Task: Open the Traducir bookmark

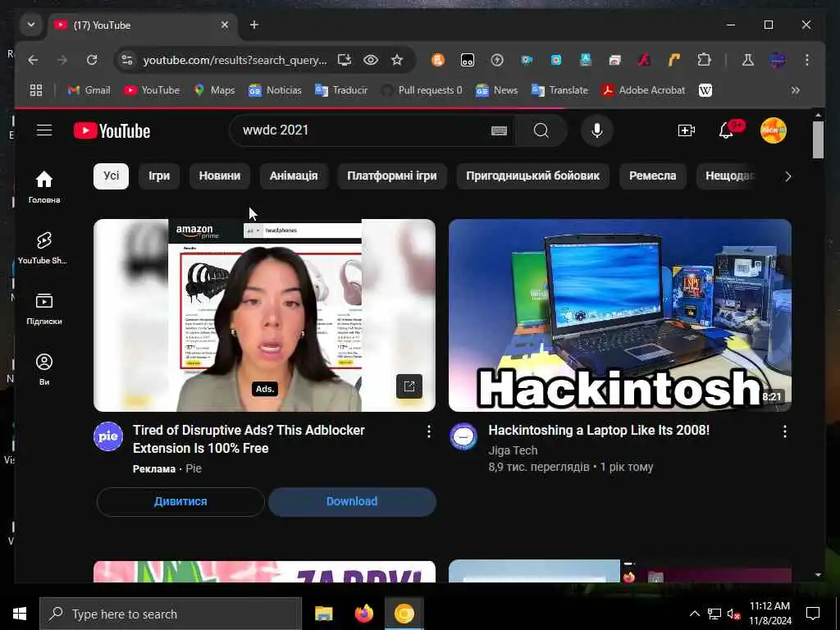Action: point(341,90)
